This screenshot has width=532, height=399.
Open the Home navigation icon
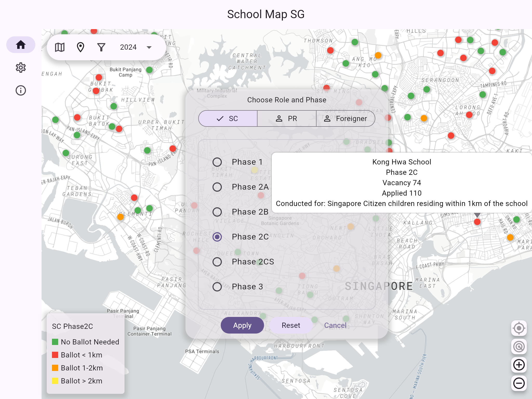(x=21, y=45)
